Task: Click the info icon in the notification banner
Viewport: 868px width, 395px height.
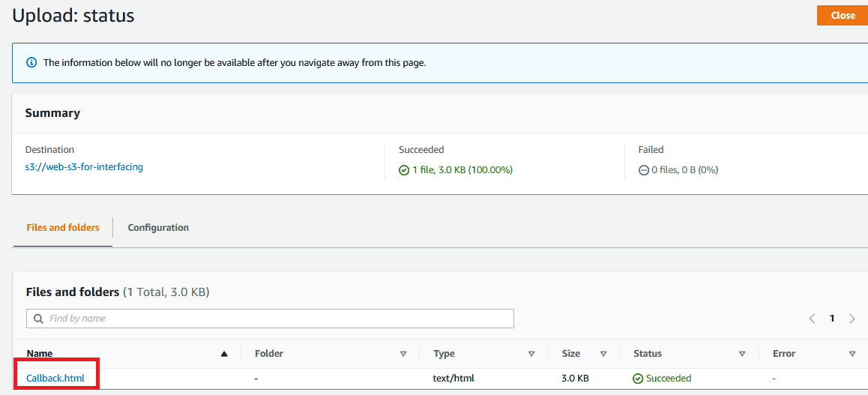Action: click(31, 63)
